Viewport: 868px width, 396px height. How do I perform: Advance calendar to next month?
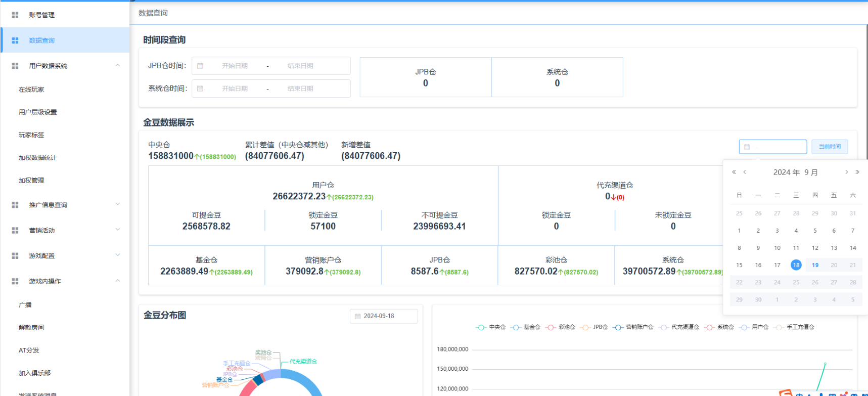pyautogui.click(x=846, y=172)
